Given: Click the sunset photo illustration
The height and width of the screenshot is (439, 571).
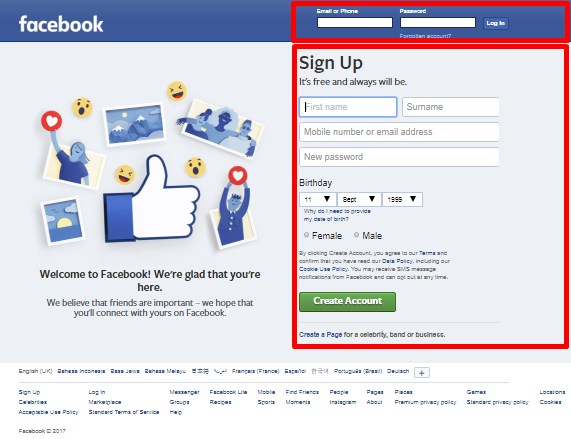Looking at the screenshot, I should [62, 221].
